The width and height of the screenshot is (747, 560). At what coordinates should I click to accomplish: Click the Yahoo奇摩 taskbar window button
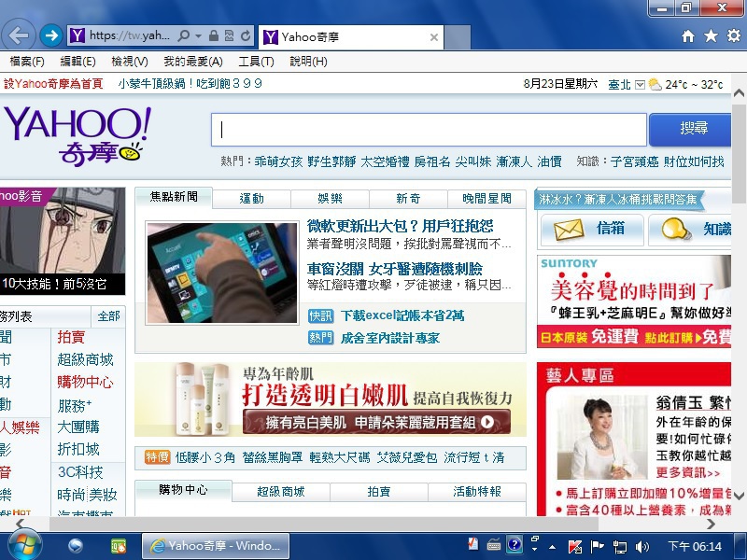click(x=216, y=546)
